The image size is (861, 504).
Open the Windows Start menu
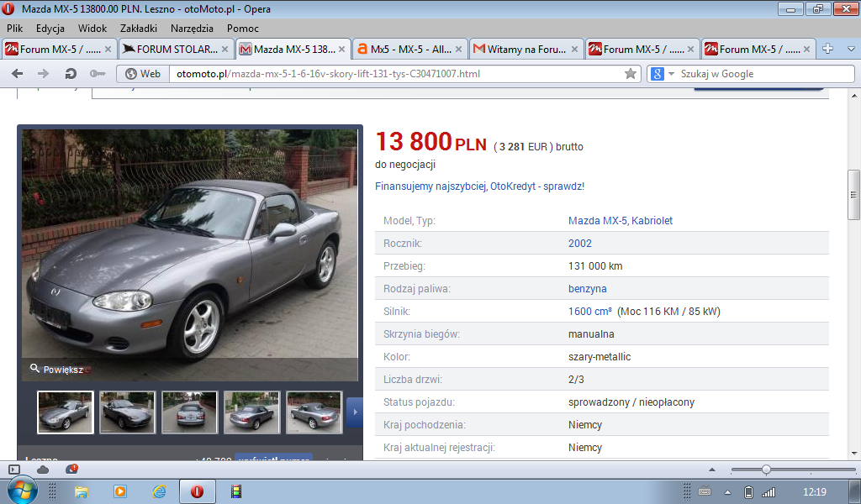[22, 491]
